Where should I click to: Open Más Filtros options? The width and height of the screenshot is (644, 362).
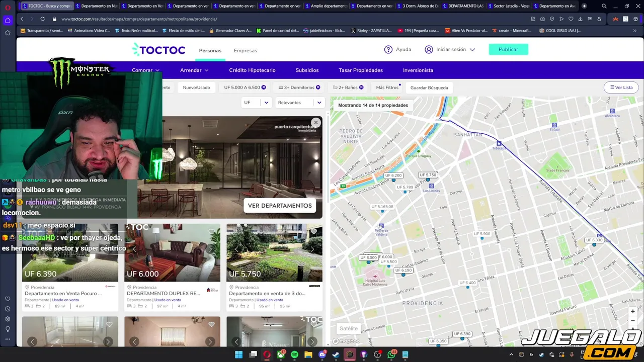[387, 87]
